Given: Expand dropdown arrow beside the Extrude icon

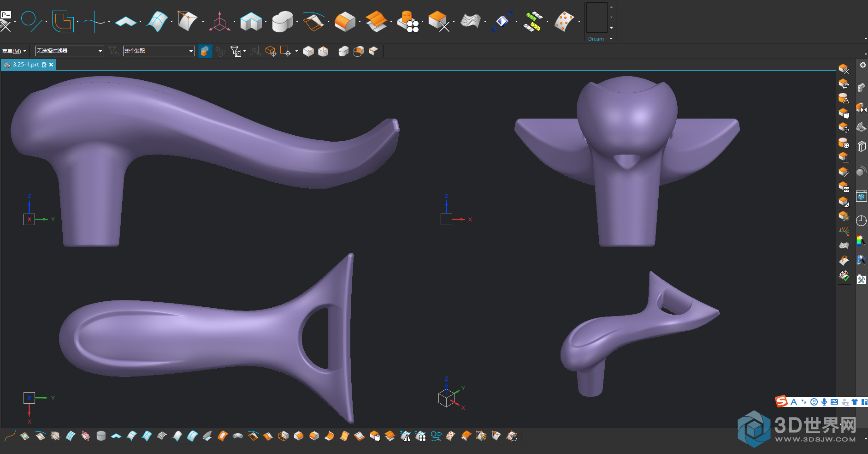Looking at the screenshot, I should (266, 21).
